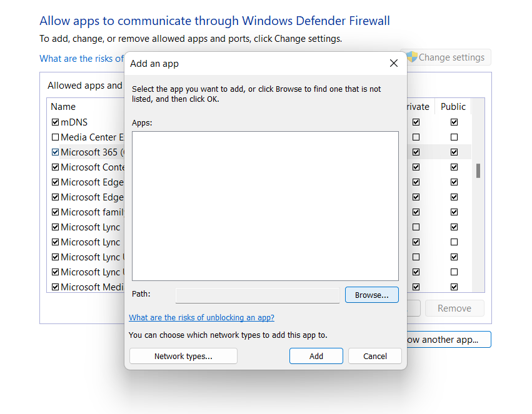The image size is (532, 414).
Task: Select the 'Microsoft Conte' entry text
Action: coord(93,167)
